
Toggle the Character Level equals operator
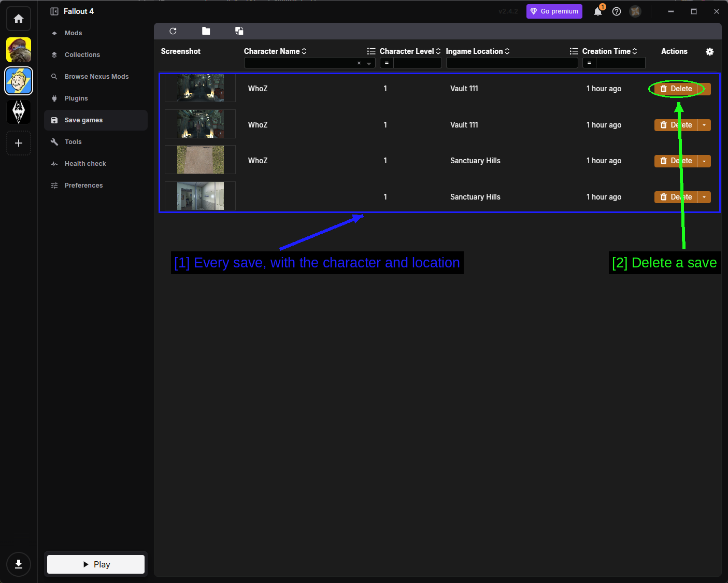pyautogui.click(x=387, y=63)
